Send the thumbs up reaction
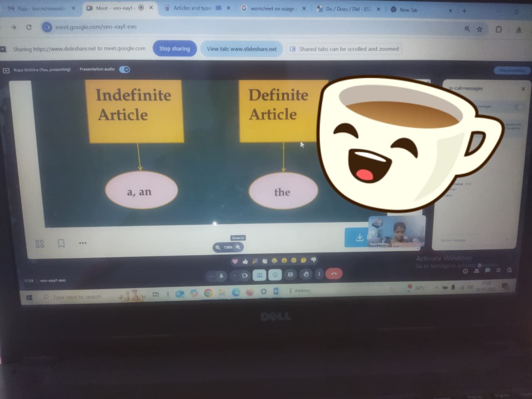The height and width of the screenshot is (399, 532). (x=245, y=261)
